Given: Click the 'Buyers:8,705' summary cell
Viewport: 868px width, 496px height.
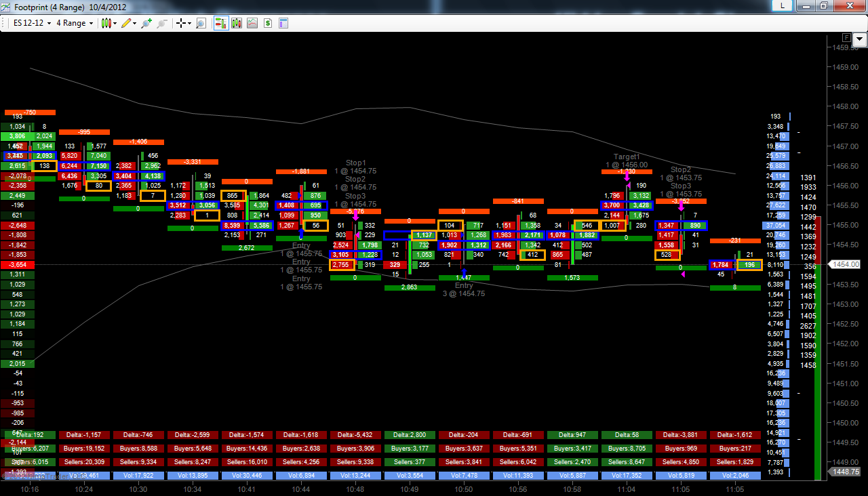Looking at the screenshot, I should pos(627,449).
